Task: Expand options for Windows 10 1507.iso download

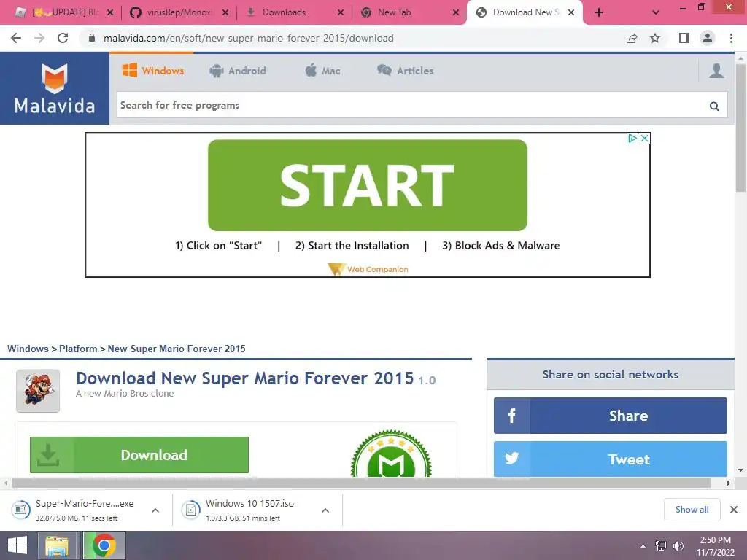Action: 325,510
